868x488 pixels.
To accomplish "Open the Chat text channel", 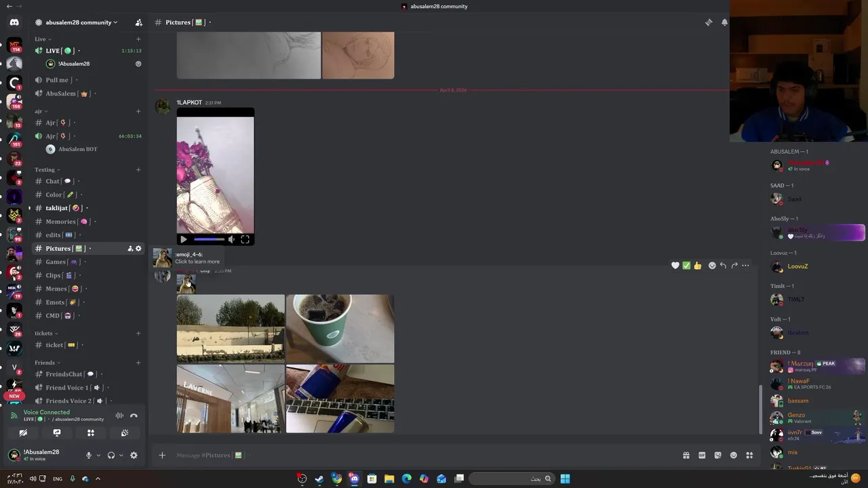I will pos(88,181).
